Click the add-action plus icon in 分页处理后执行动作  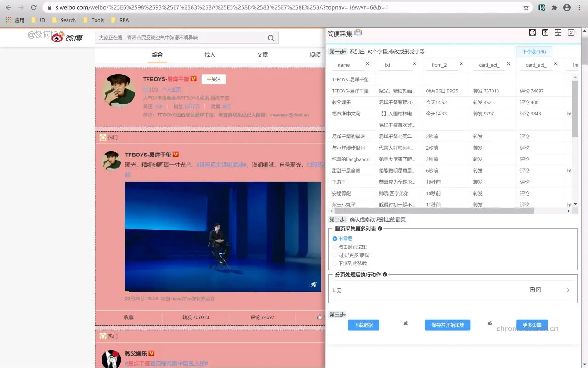[x=533, y=289]
